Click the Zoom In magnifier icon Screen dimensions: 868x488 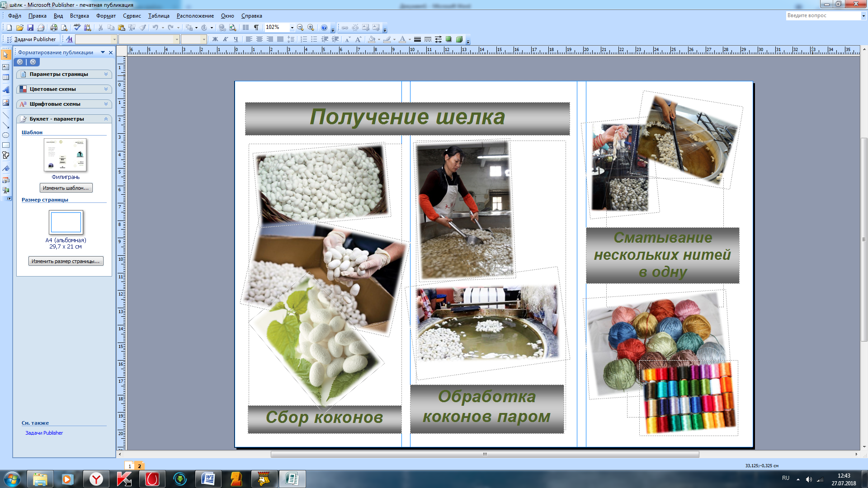(311, 28)
